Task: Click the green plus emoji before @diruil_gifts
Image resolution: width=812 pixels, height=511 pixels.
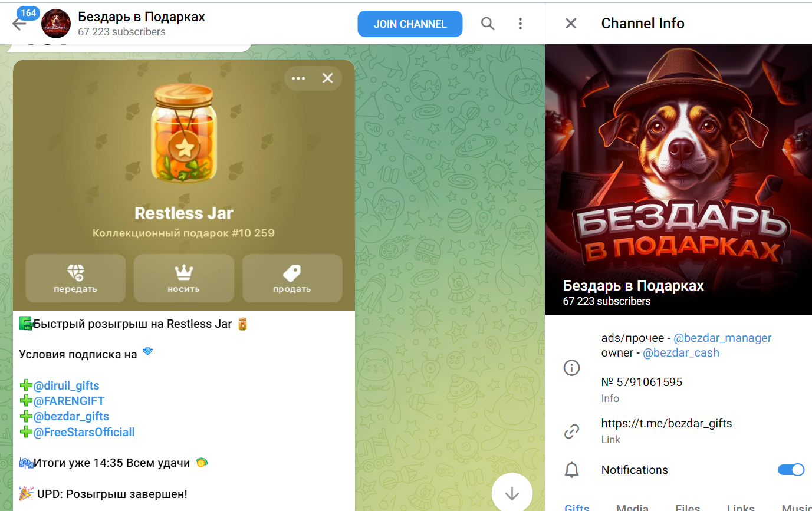Action: click(x=26, y=385)
